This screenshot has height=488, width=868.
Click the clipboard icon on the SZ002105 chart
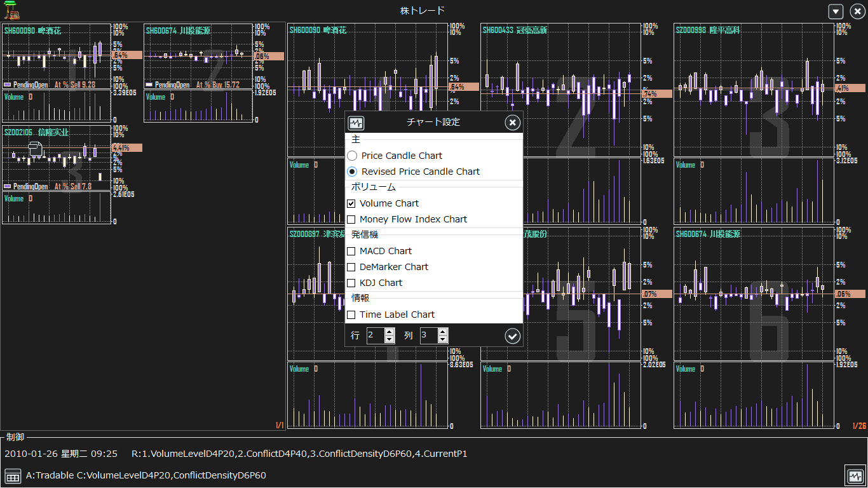click(x=36, y=150)
